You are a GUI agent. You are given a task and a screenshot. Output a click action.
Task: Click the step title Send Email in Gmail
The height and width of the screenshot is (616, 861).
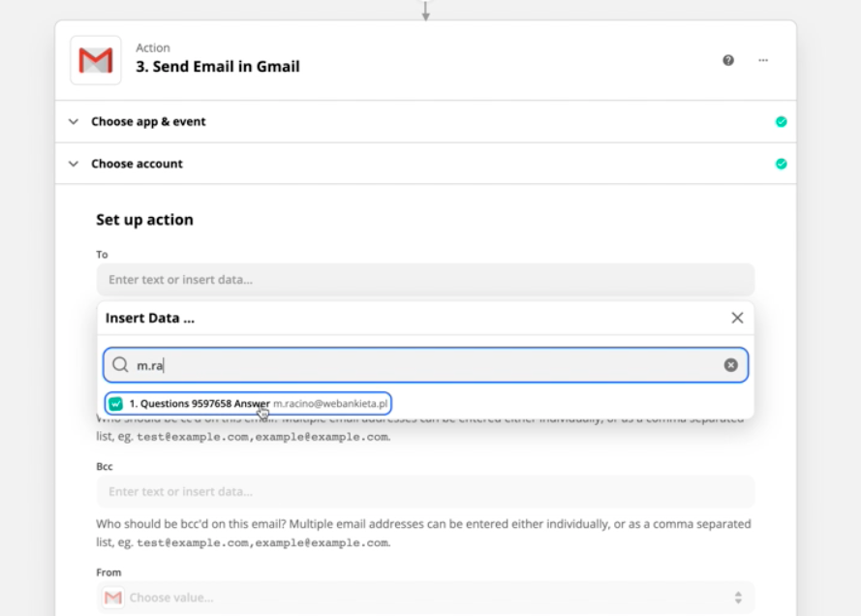point(217,67)
